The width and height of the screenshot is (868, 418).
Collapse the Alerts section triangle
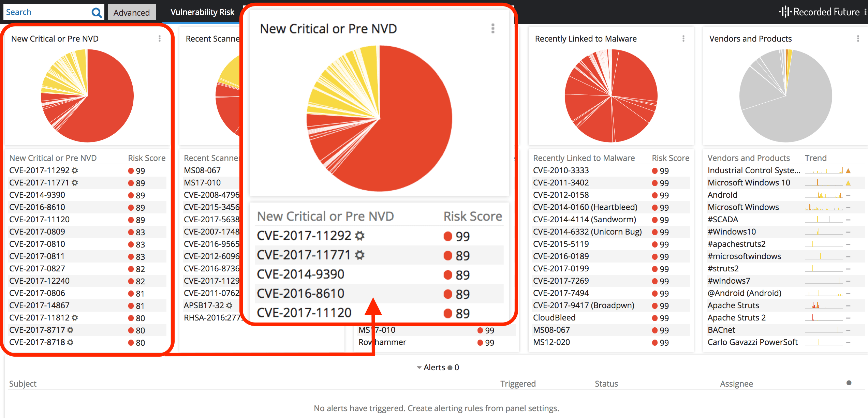point(419,368)
